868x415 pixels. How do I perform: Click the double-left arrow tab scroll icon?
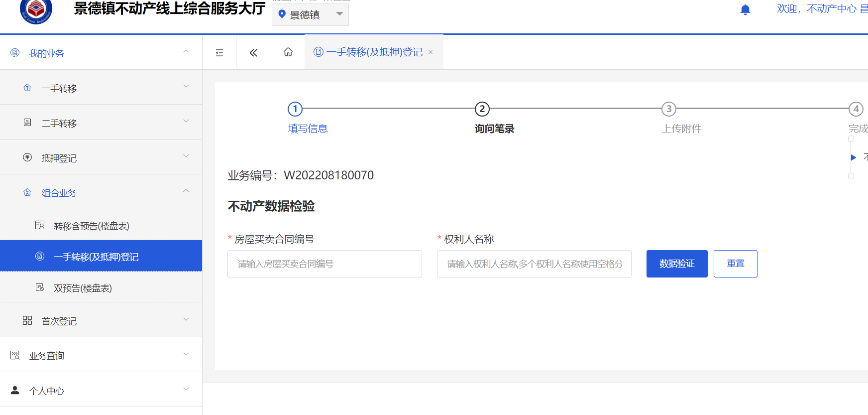[x=253, y=53]
